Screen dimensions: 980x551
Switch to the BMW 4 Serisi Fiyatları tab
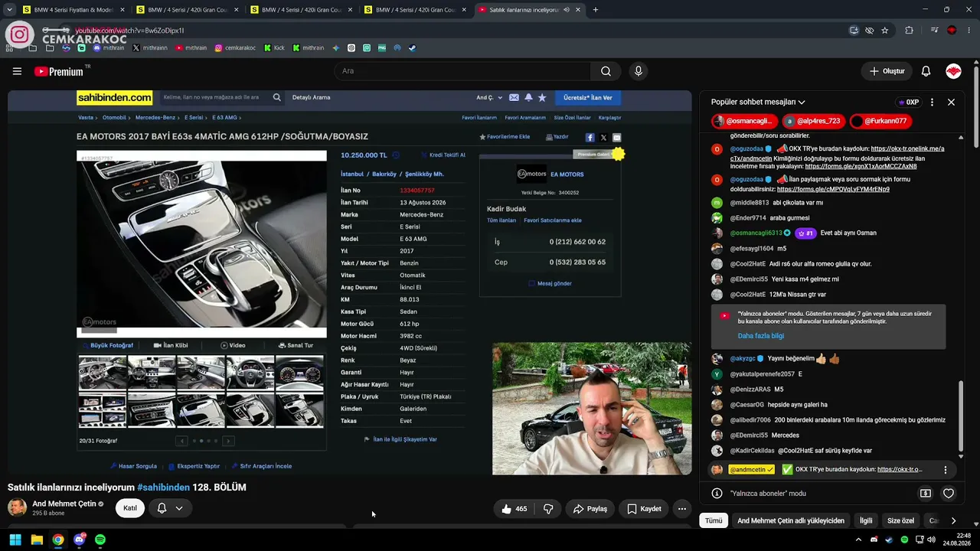click(x=73, y=10)
